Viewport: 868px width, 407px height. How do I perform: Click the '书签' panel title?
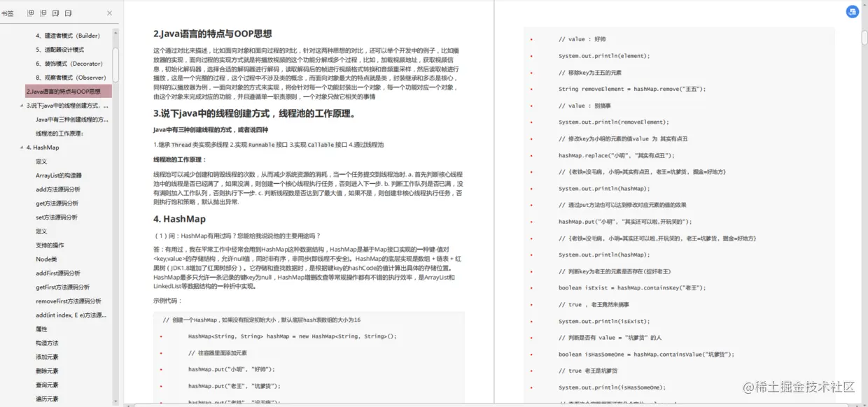(x=7, y=13)
